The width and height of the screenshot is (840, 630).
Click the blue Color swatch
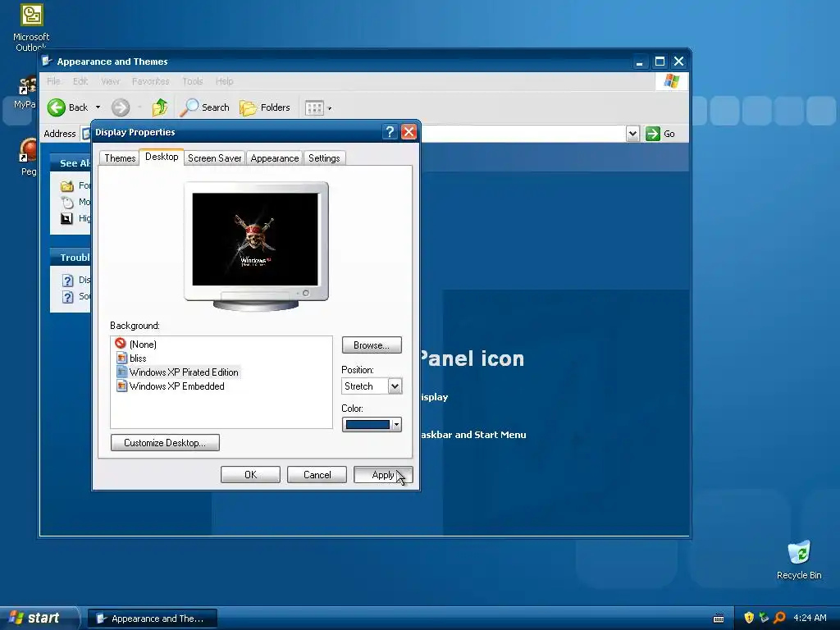click(x=367, y=425)
